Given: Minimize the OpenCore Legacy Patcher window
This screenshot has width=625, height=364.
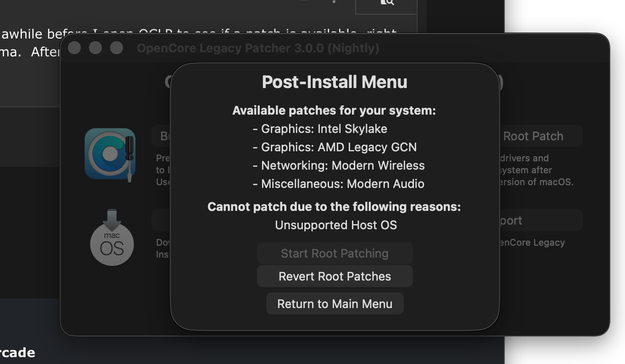Looking at the screenshot, I should point(95,48).
